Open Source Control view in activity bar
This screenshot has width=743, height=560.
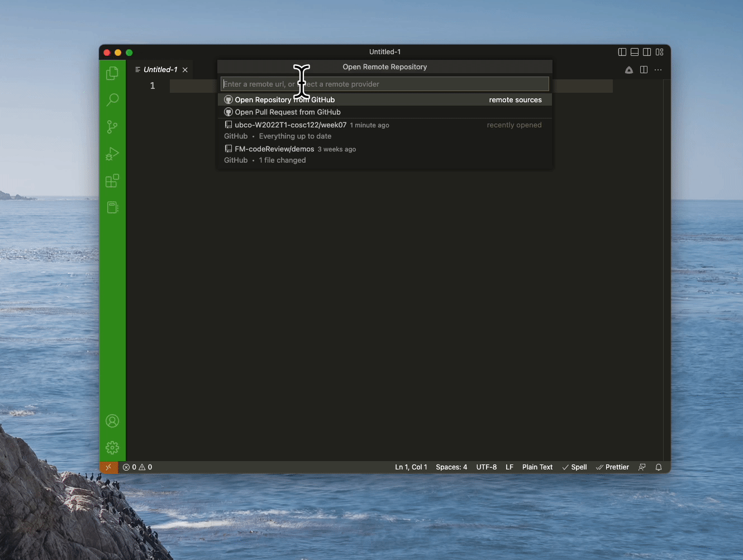tap(112, 127)
